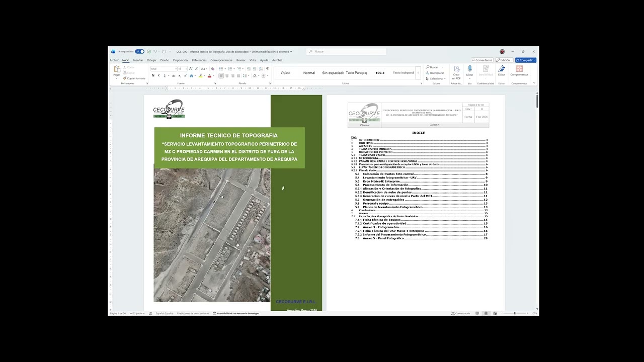Switch to the Dibujar tab
This screenshot has width=644, height=362.
(x=151, y=60)
